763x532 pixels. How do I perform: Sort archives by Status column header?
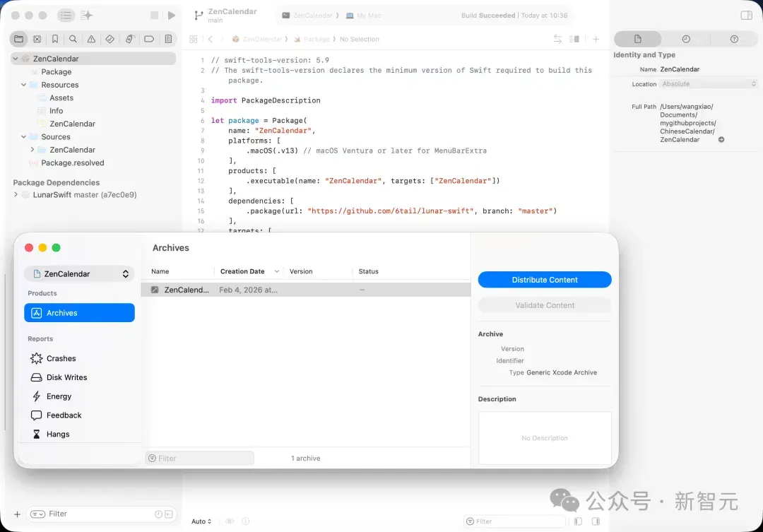point(368,271)
